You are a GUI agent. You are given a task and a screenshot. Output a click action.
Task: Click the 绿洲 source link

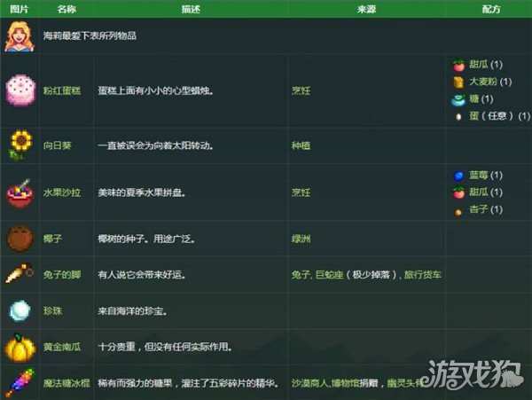301,239
